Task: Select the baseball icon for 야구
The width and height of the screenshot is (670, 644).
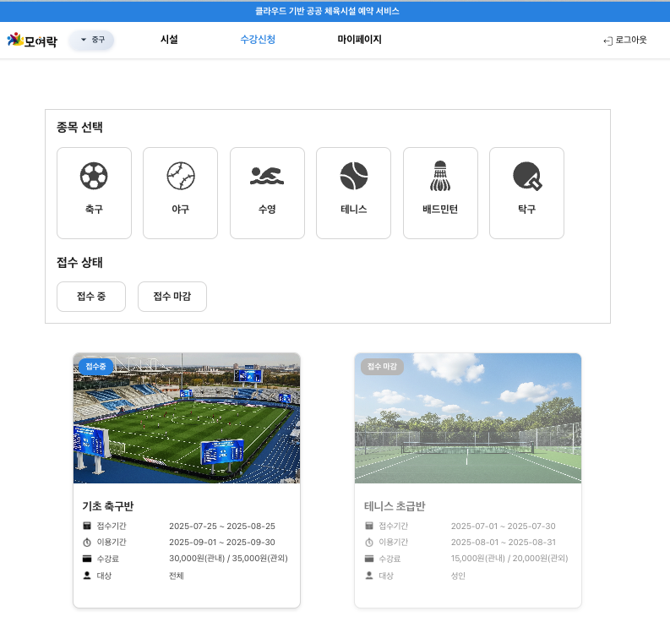Action: click(181, 176)
